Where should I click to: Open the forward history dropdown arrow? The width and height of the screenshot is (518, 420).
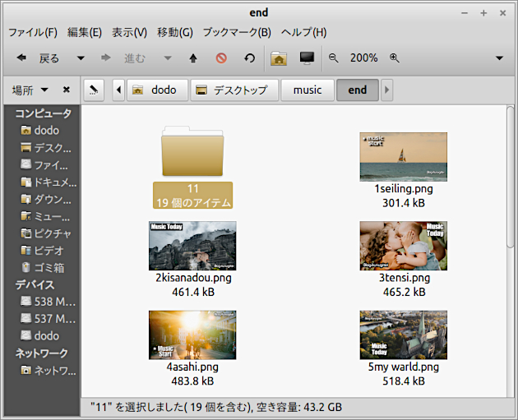(168, 58)
